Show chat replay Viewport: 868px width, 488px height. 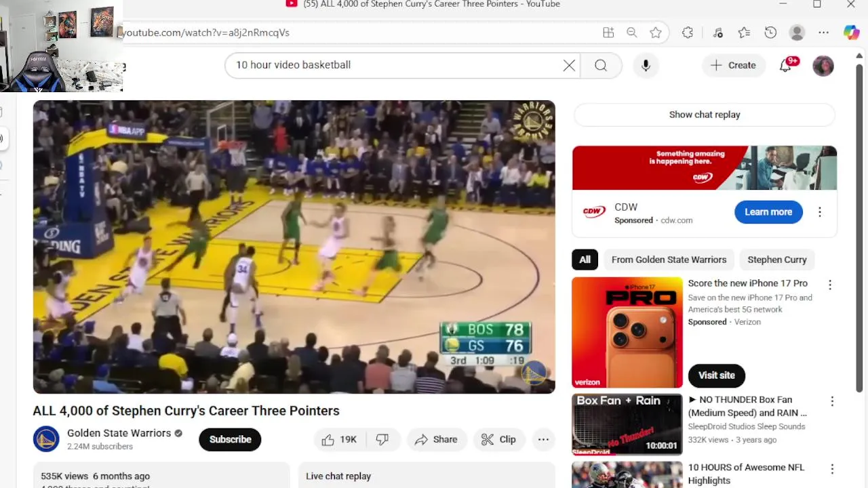tap(705, 115)
